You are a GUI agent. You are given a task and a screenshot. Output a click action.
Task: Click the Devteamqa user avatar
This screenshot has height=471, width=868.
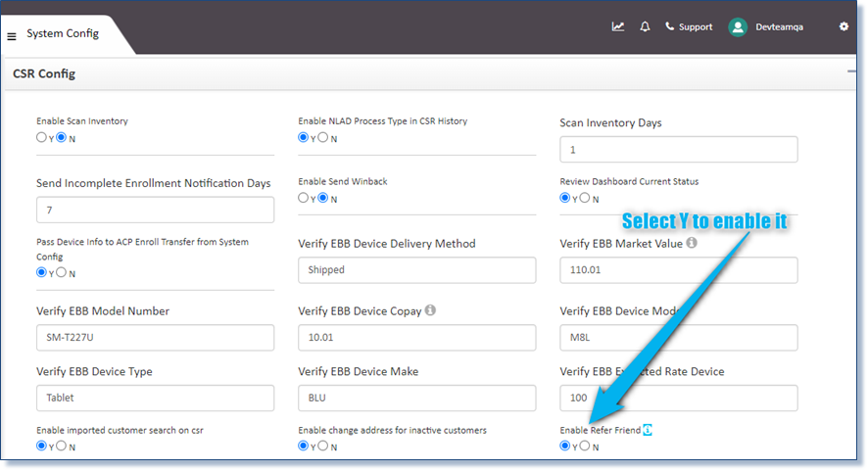point(738,27)
